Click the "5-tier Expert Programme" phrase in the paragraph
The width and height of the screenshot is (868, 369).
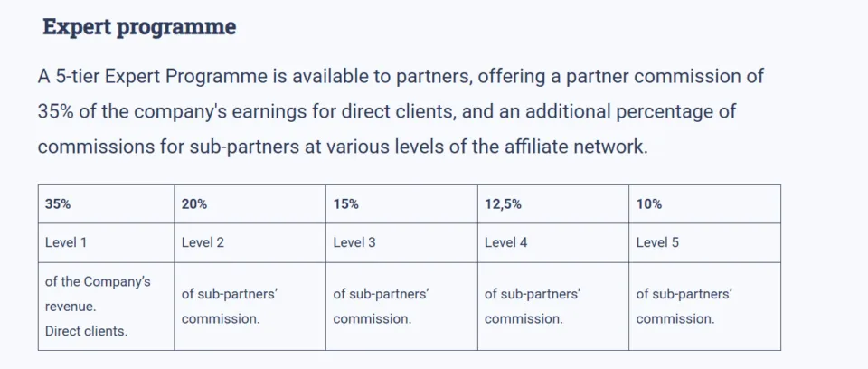160,76
